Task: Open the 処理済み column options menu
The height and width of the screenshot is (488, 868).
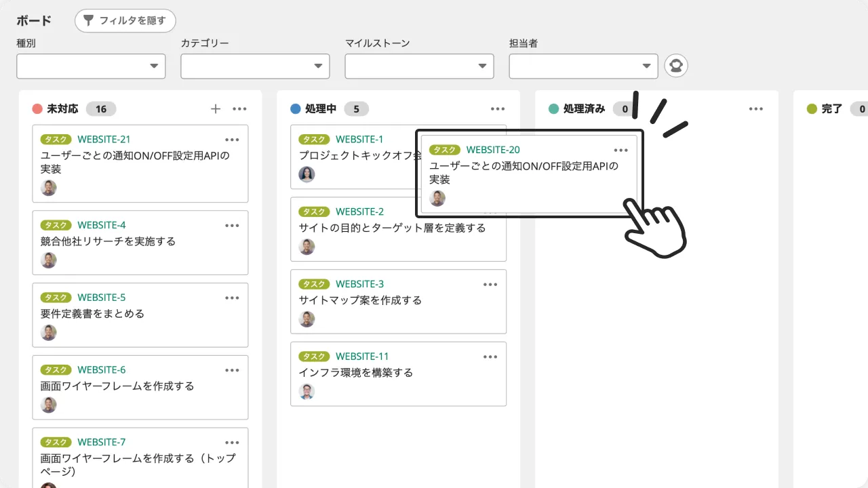Action: tap(756, 108)
